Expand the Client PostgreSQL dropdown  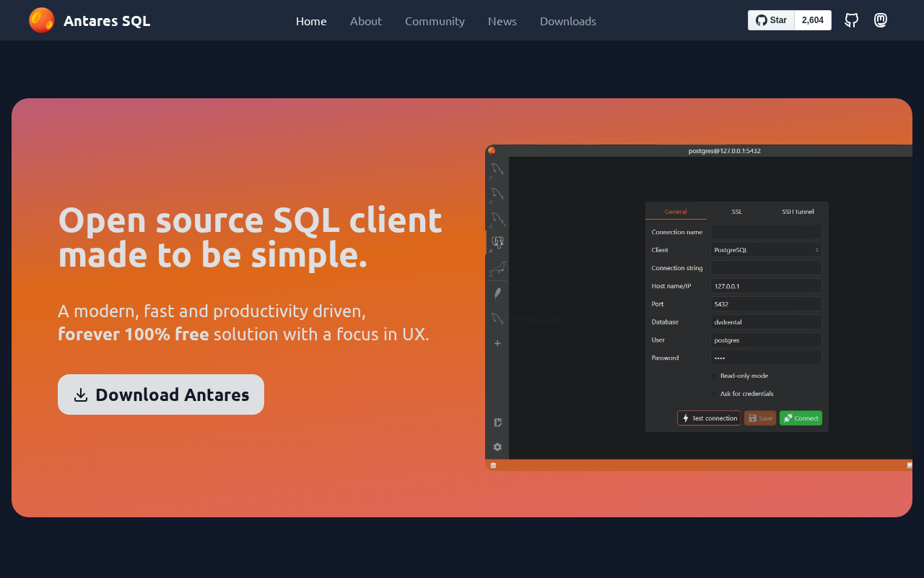[x=766, y=250]
